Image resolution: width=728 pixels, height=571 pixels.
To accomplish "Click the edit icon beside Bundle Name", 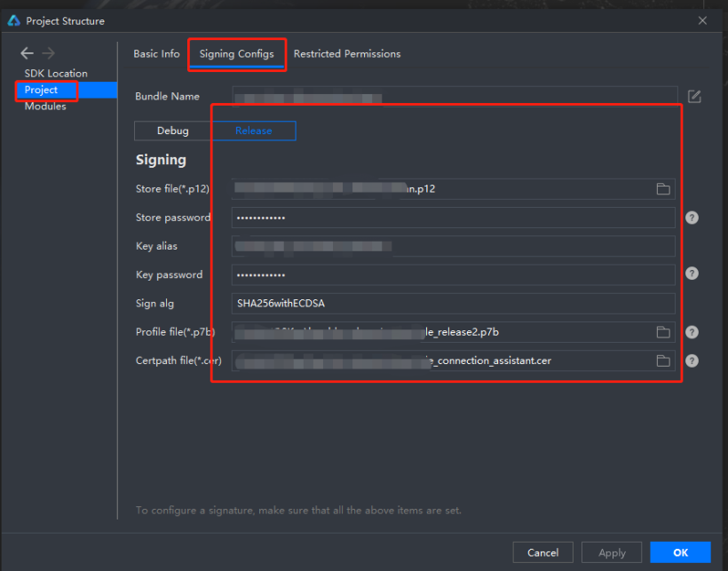I will 694,97.
